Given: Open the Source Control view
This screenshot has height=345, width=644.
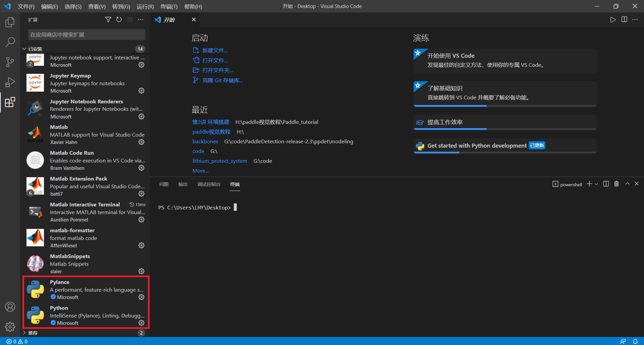Looking at the screenshot, I should 10,62.
